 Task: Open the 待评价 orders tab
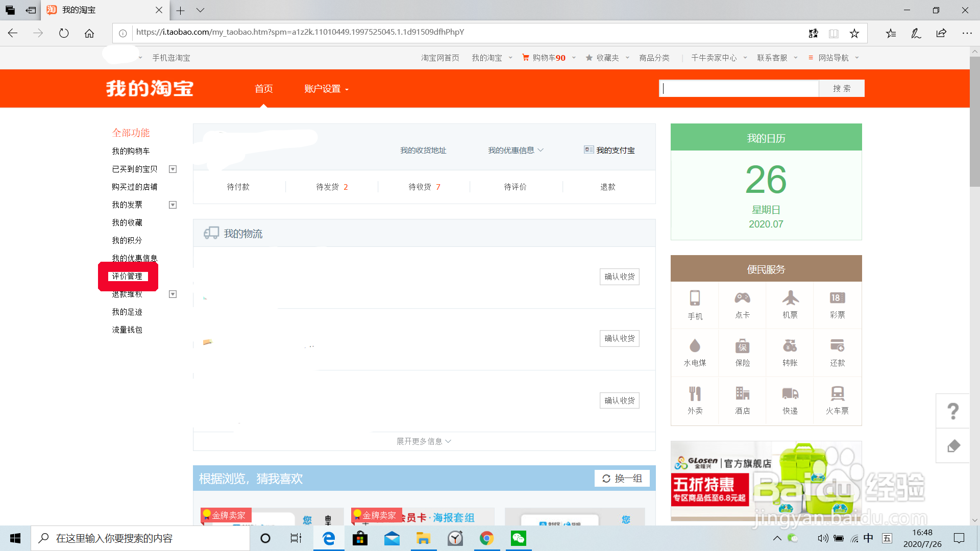516,187
